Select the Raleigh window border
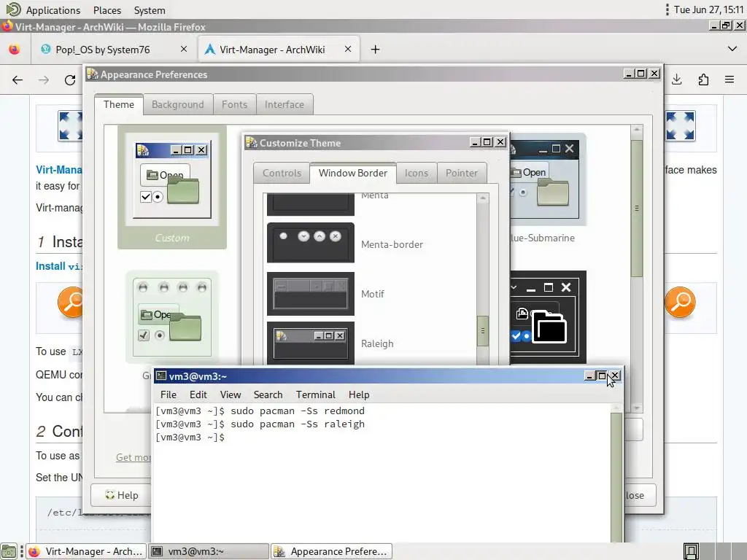The width and height of the screenshot is (747, 560). tap(371, 342)
